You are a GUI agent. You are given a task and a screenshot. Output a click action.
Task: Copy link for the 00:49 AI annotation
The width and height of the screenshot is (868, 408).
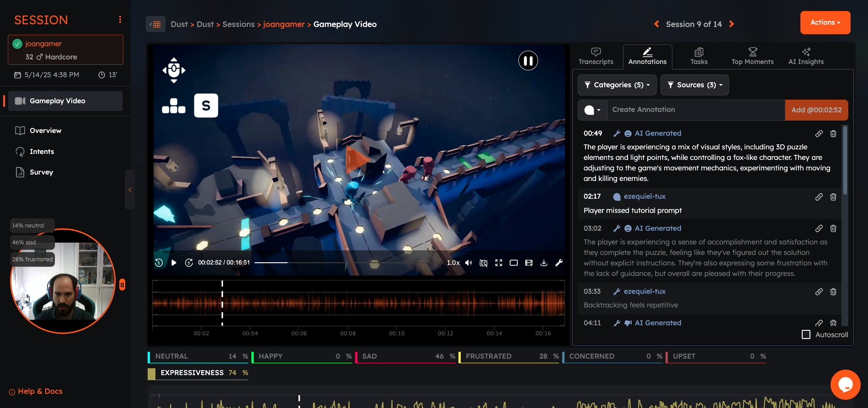click(x=819, y=134)
